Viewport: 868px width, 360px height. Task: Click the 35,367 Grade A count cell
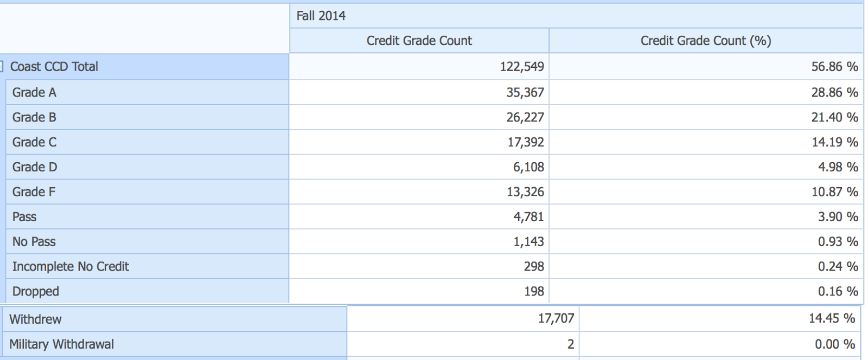tap(419, 93)
